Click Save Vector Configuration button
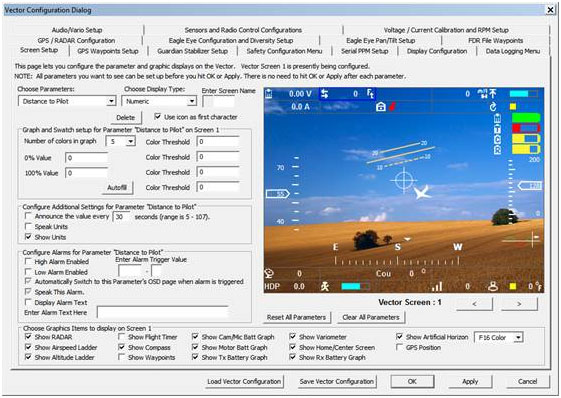This screenshot has height=398, width=561. pos(337,382)
